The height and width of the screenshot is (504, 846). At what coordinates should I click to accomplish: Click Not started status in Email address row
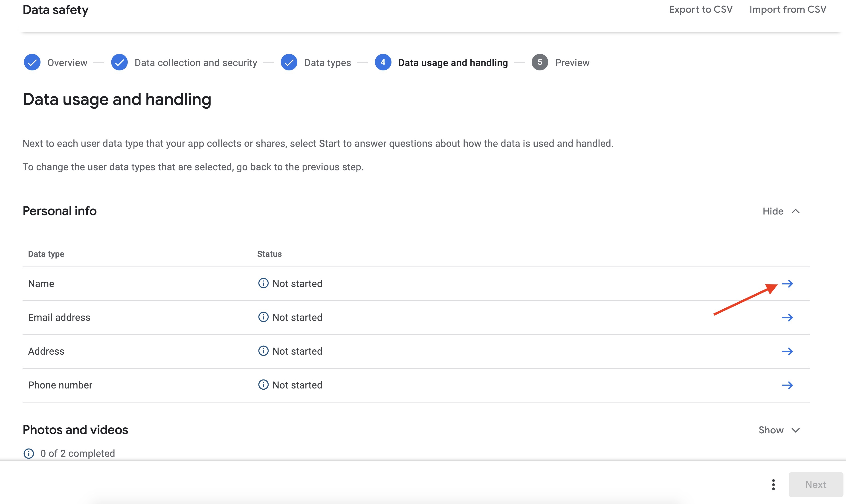pos(297,318)
